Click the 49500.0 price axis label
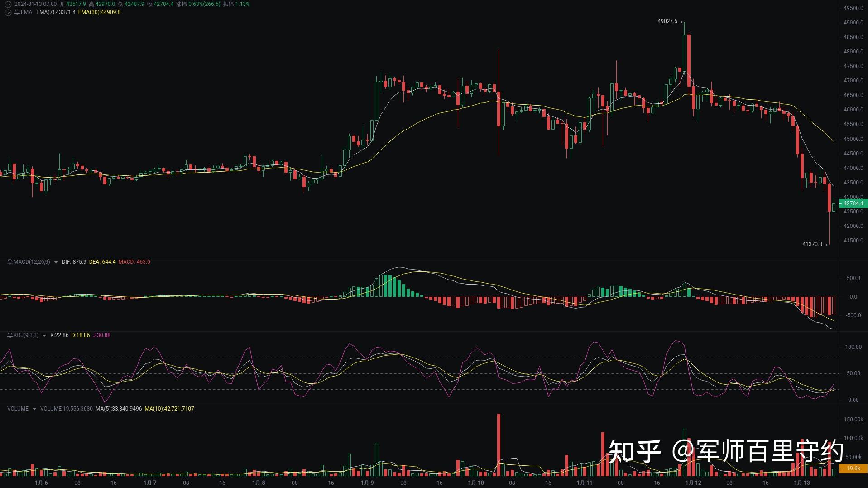The image size is (868, 488). click(x=854, y=8)
